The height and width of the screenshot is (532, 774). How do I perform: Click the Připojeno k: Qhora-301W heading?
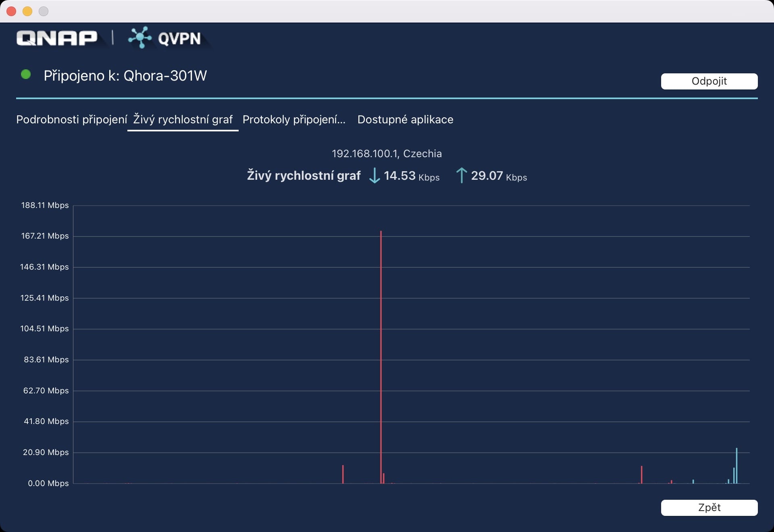pyautogui.click(x=125, y=76)
